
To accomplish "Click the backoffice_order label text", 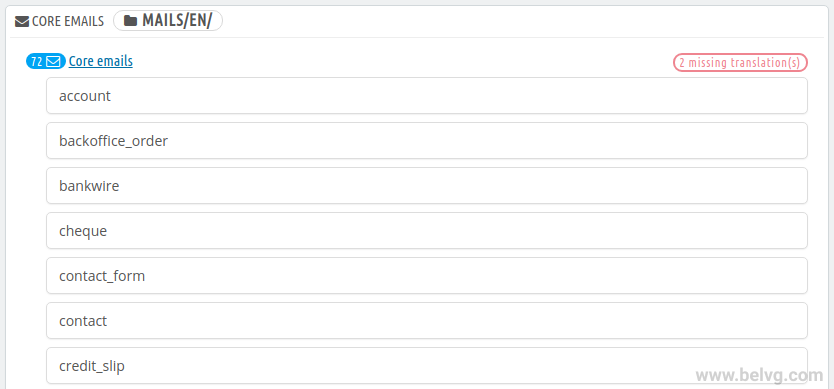I will click(114, 141).
